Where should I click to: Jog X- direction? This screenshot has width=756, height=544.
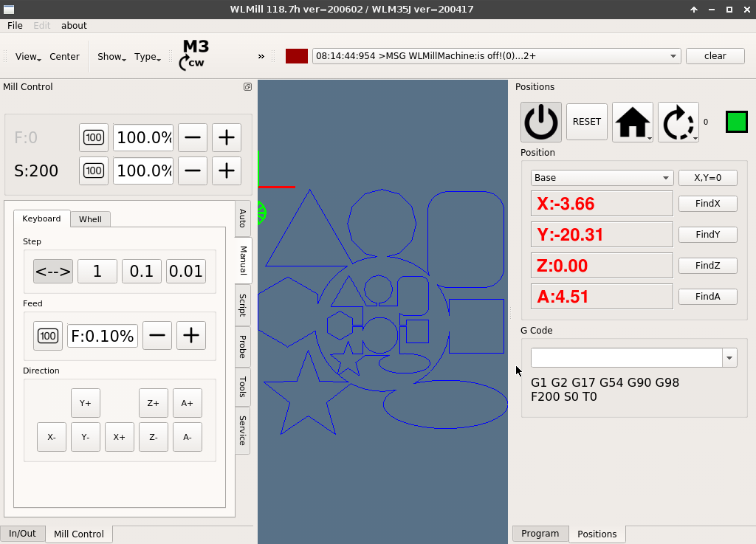pos(52,437)
